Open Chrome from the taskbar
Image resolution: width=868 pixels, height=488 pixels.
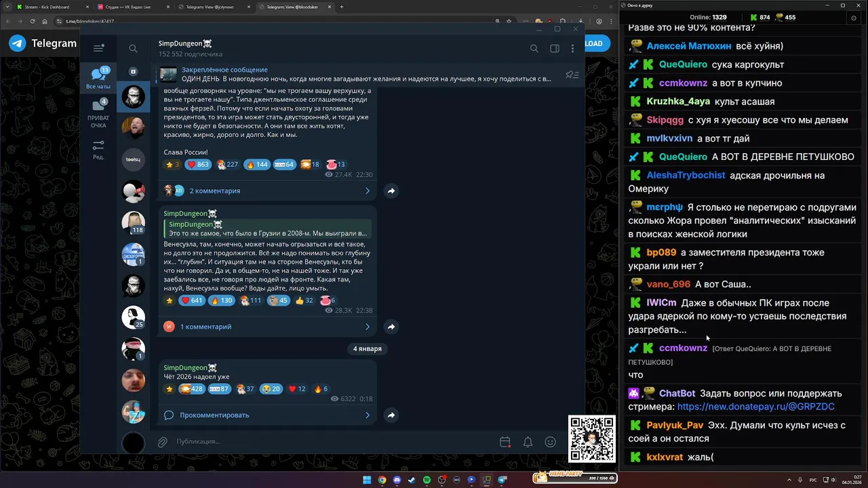tap(382, 480)
